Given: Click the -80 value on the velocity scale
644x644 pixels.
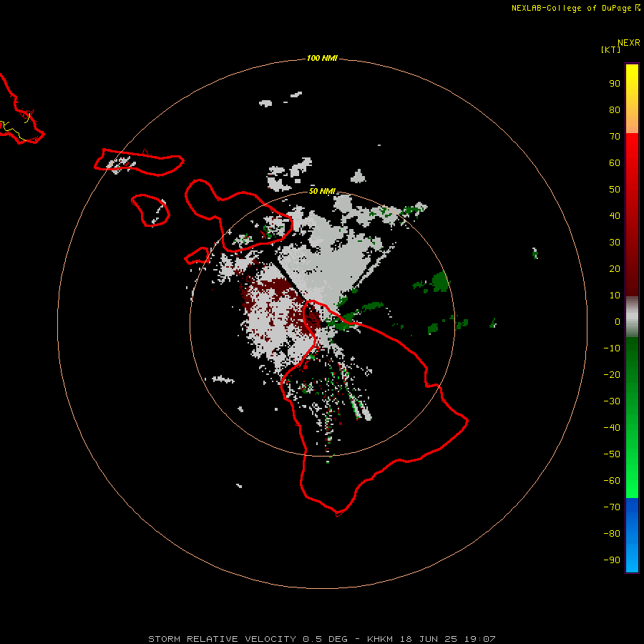Looking at the screenshot, I should click(x=612, y=534).
